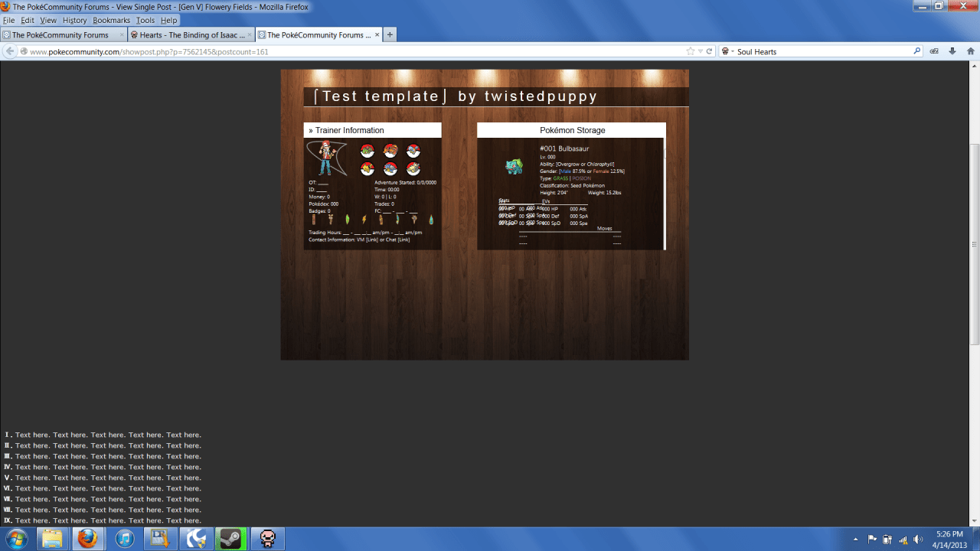
Task: Open the URL history dropdown arrow
Action: [x=701, y=51]
